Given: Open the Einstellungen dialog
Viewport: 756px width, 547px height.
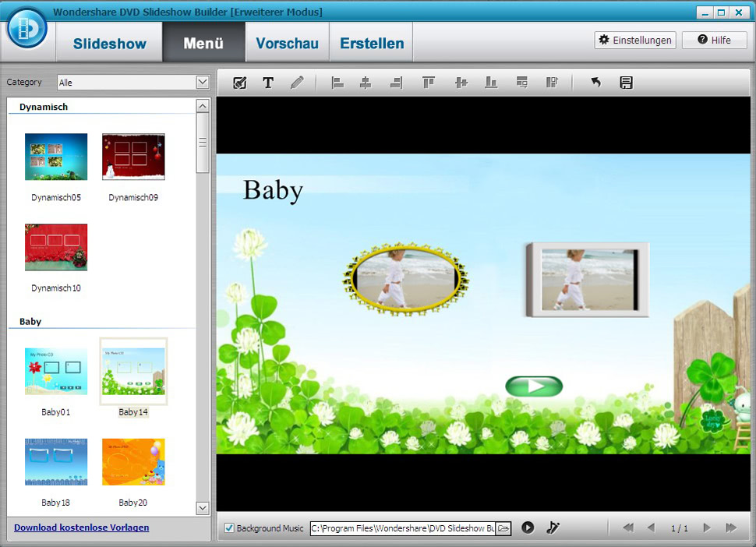Looking at the screenshot, I should coord(634,40).
